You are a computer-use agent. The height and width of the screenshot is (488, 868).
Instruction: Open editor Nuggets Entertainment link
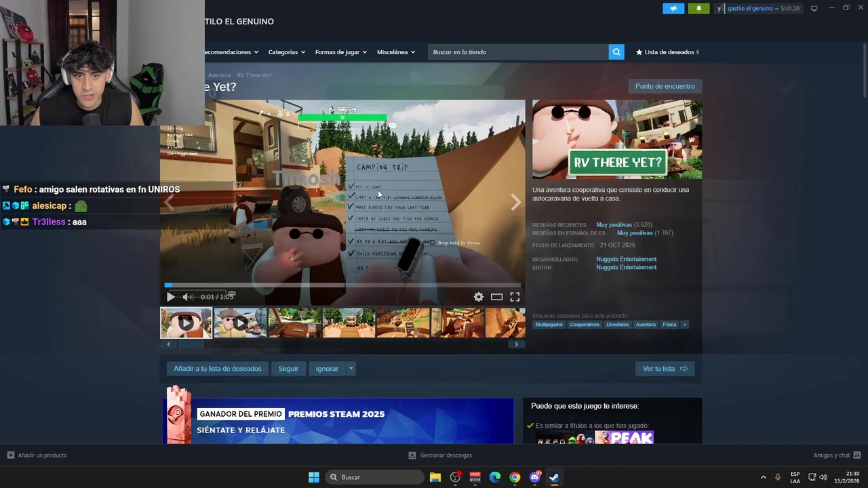pos(626,268)
